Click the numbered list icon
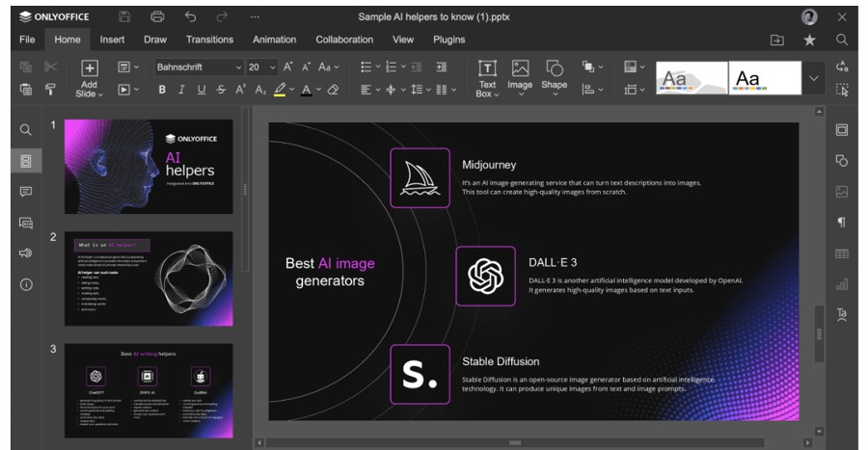The image size is (868, 450). pos(392,66)
